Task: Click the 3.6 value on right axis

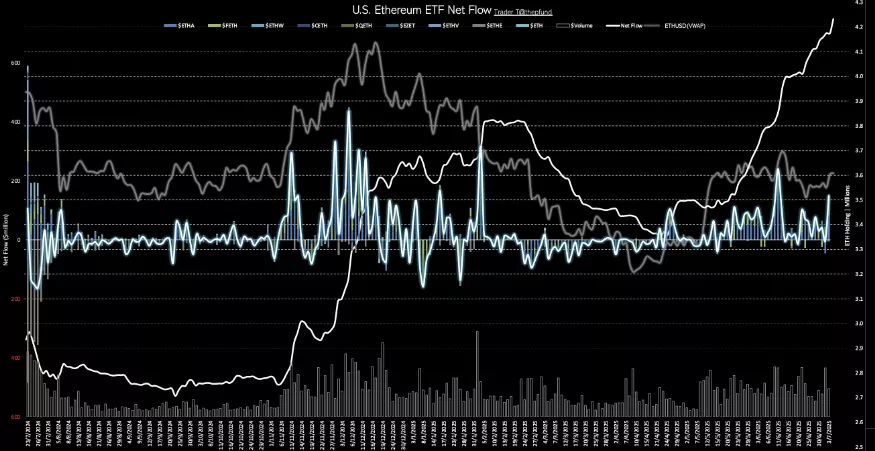Action: [859, 175]
